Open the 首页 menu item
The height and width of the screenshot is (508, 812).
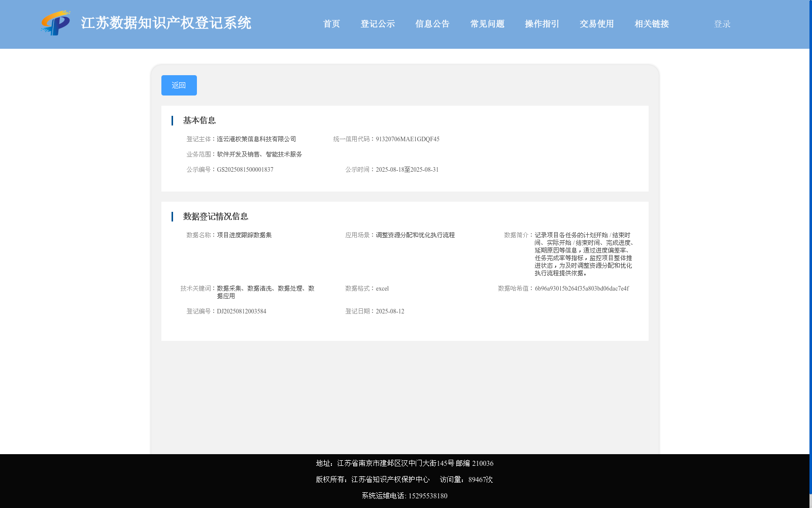[x=331, y=24]
